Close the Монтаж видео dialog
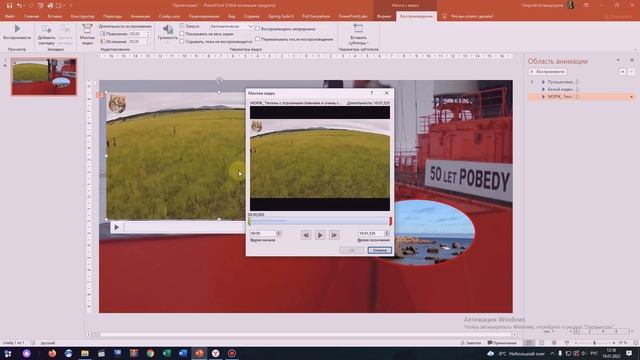This screenshot has width=640, height=360. coord(387,93)
